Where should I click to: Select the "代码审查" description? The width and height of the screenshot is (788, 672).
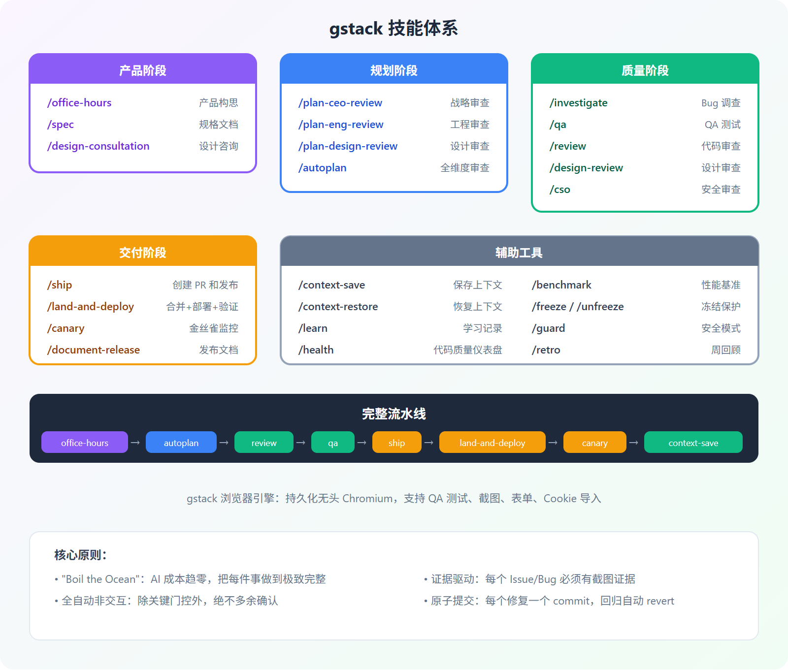pos(721,146)
